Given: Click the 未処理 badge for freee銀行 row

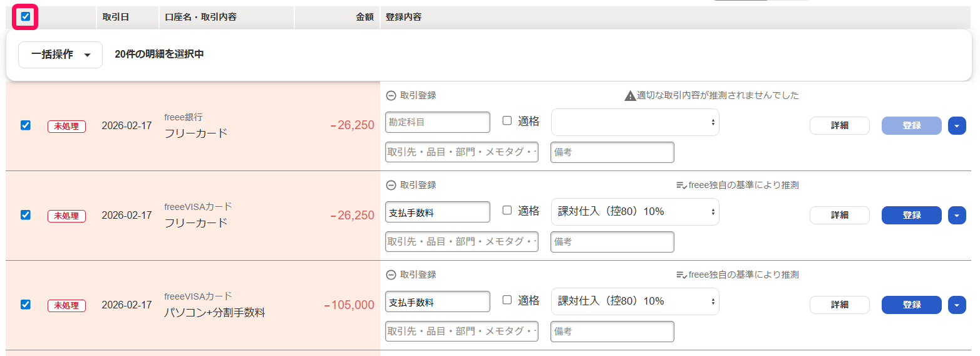Looking at the screenshot, I should point(66,126).
